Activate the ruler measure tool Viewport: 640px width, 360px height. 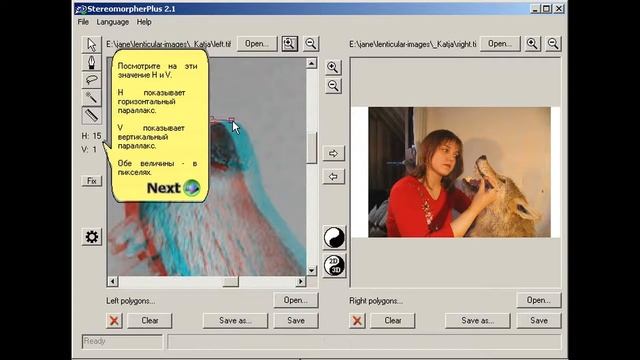91,115
